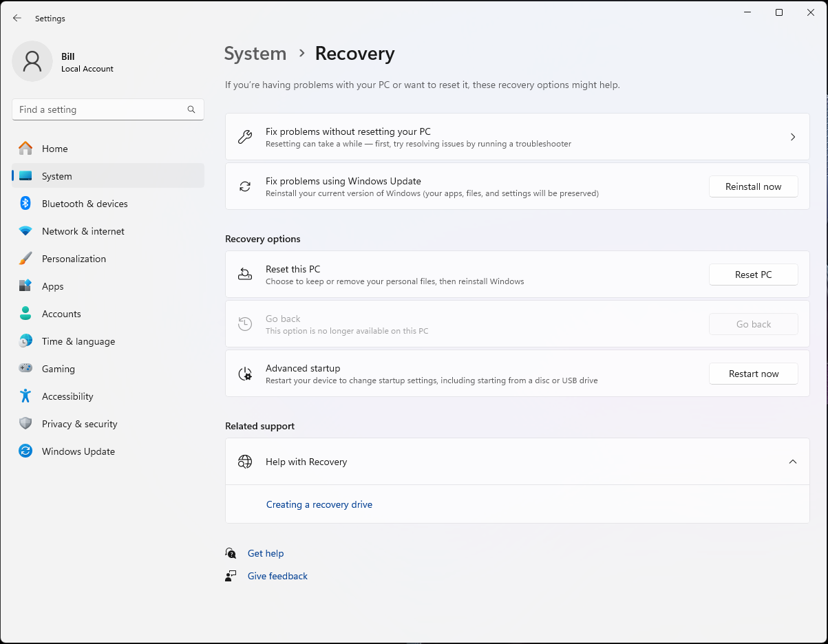Screen dimensions: 828x644
Task: Click the Local Account label
Action: click(x=87, y=69)
